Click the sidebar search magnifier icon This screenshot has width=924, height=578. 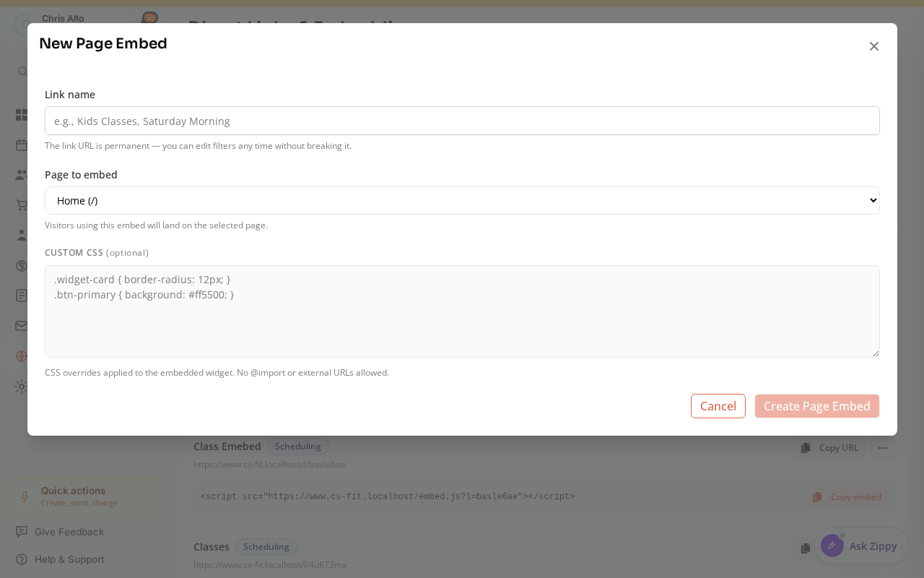coord(22,72)
